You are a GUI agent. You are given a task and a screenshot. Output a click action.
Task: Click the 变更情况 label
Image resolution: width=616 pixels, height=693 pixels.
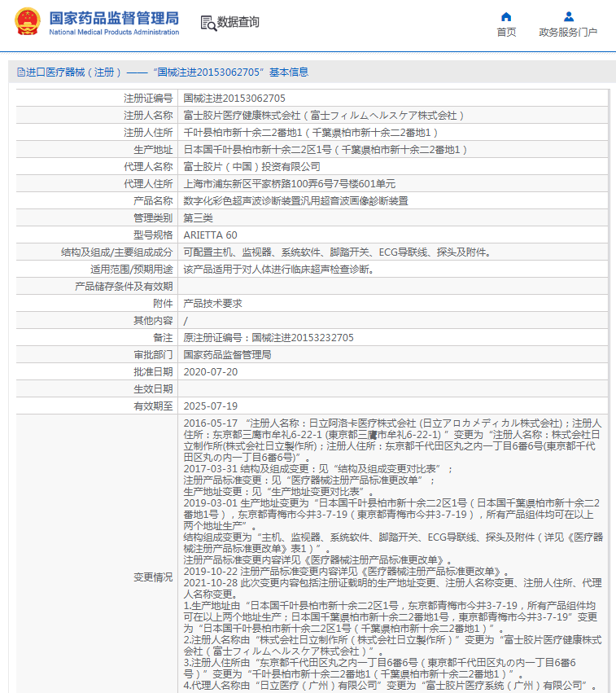coord(153,577)
